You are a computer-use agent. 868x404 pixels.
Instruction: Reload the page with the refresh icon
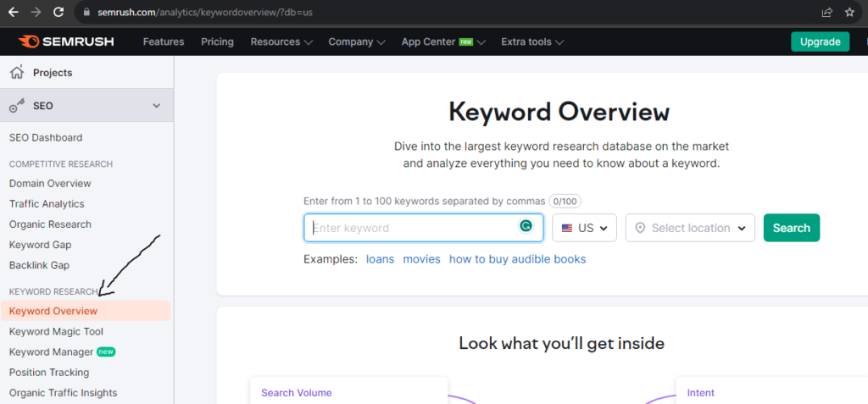click(x=58, y=12)
